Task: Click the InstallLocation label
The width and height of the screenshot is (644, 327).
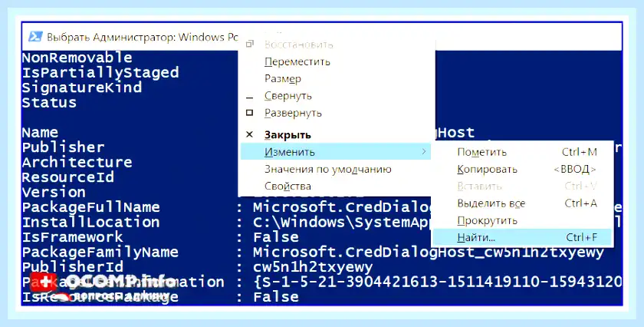Action: (90, 222)
